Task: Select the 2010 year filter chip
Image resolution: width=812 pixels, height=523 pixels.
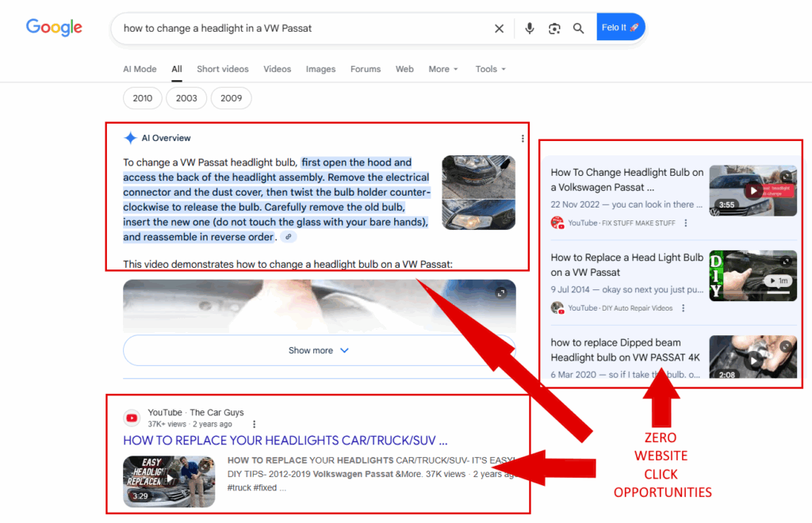Action: click(x=142, y=98)
